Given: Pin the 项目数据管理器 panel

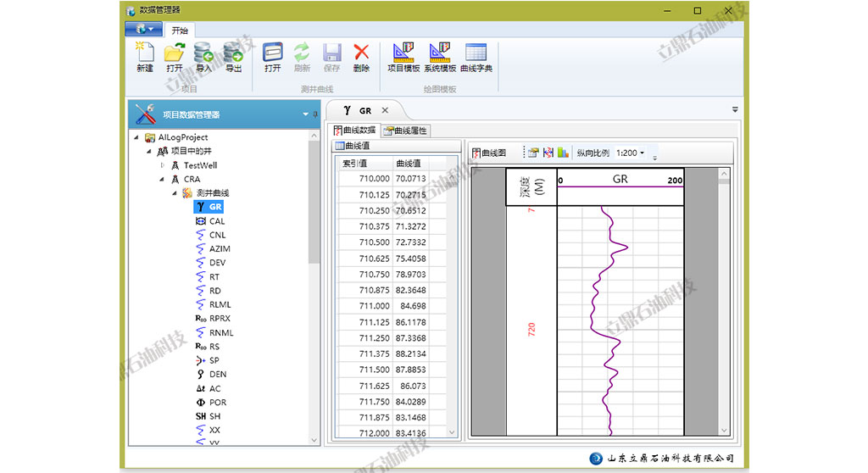Looking at the screenshot, I should (x=315, y=114).
